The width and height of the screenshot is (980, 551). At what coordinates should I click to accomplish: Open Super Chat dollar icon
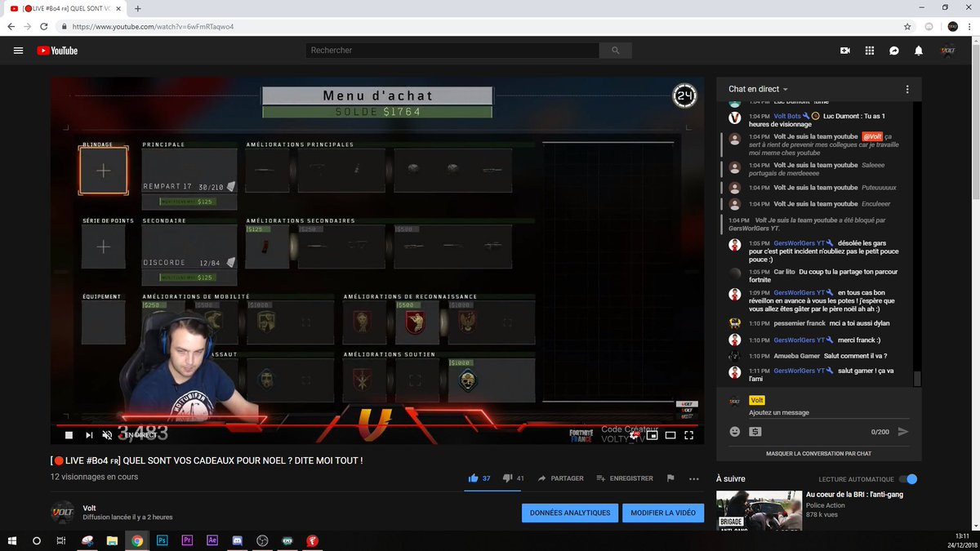pyautogui.click(x=755, y=432)
